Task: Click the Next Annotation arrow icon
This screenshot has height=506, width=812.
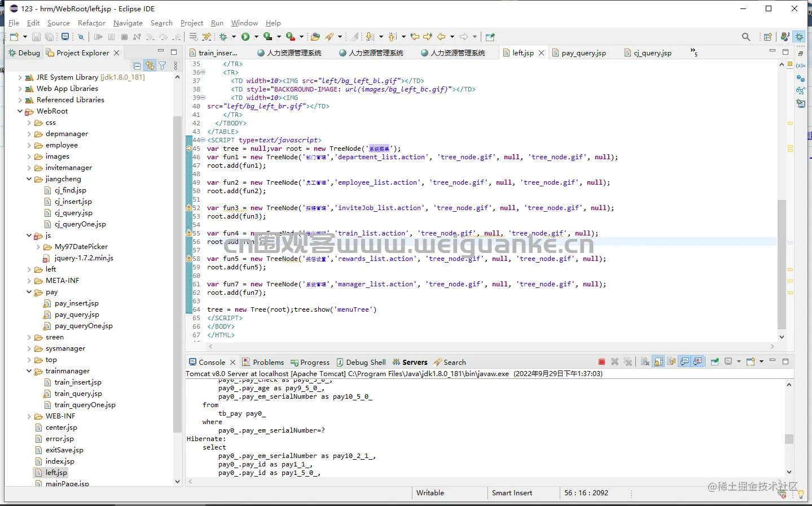Action: click(370, 37)
